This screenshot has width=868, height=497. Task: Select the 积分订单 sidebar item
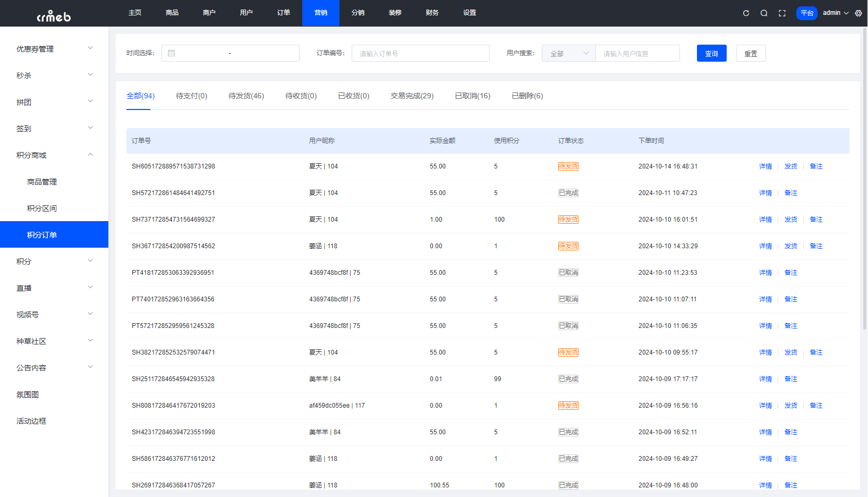click(x=42, y=234)
